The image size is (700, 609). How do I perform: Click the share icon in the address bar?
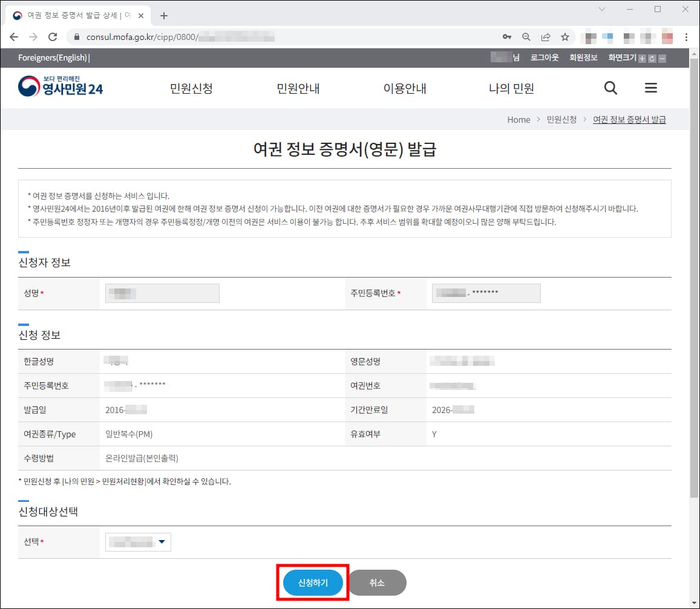pos(546,36)
